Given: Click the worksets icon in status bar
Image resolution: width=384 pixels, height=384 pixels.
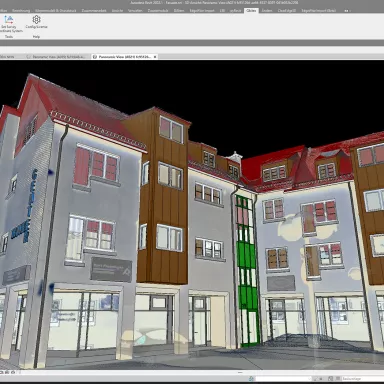Looking at the screenshot, I should tap(252, 379).
